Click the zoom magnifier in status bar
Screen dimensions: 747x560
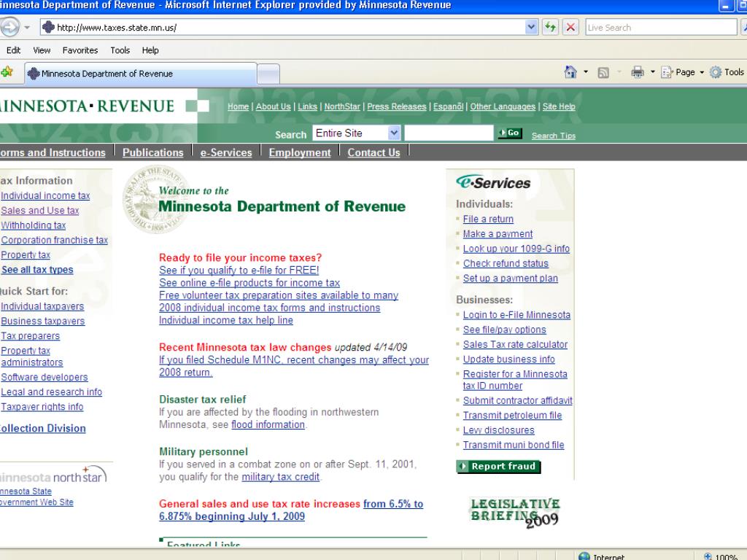pyautogui.click(x=708, y=556)
